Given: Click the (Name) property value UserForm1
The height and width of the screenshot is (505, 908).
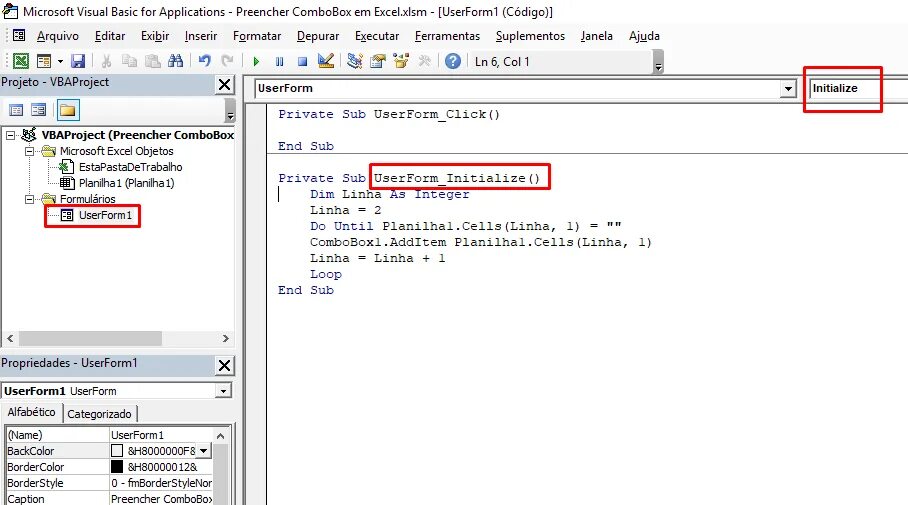Looking at the screenshot, I should pos(162,435).
